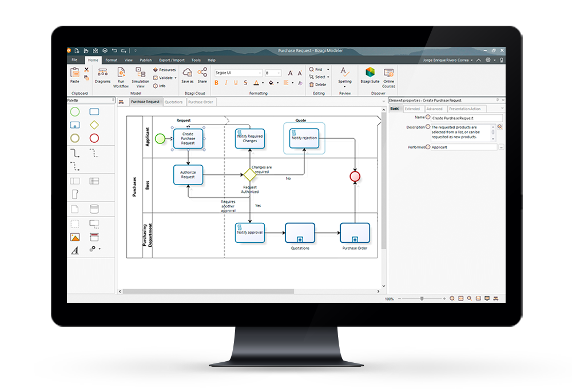
Task: Choose the Data Store shape in the palette
Action: point(94,209)
